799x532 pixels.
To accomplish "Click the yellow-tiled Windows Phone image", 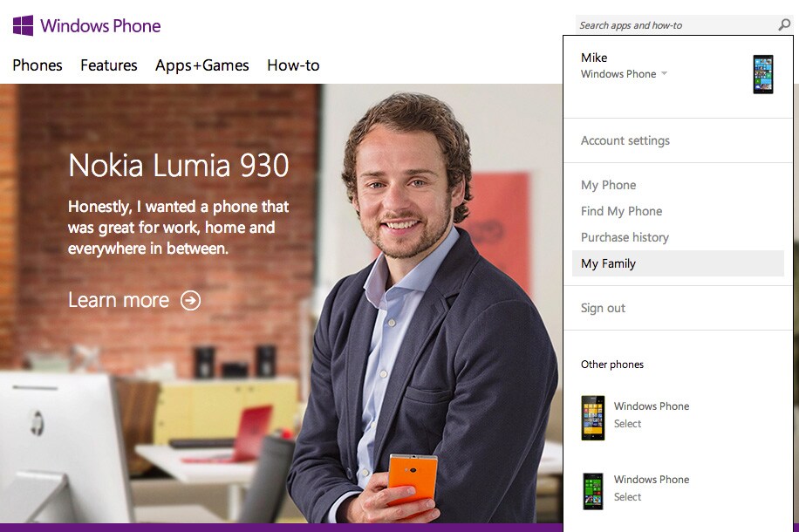I will (x=593, y=418).
